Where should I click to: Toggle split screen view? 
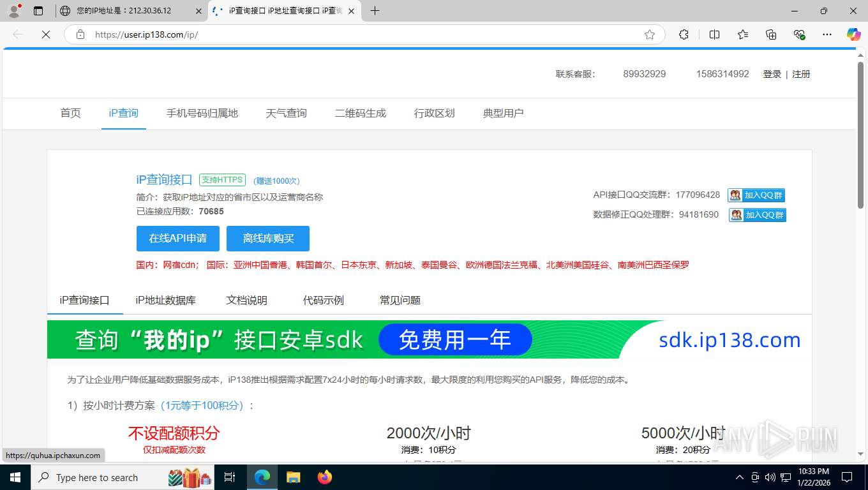click(x=715, y=34)
